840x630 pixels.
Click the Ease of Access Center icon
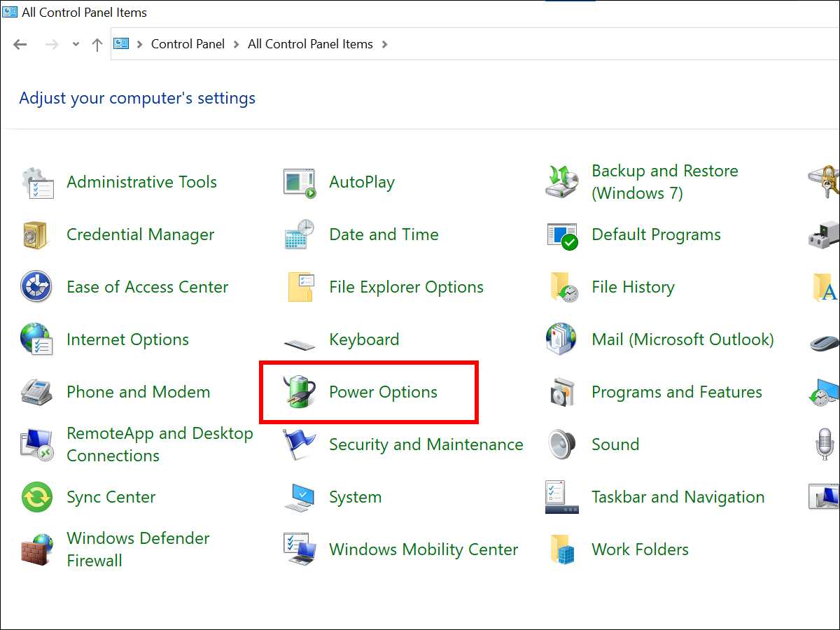pos(36,287)
